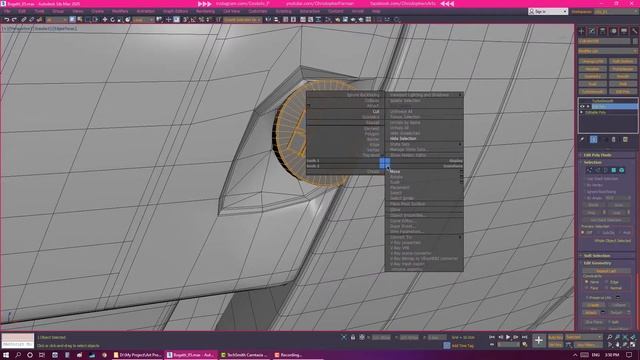Click Remove Modifier trash icon under stack
This screenshot has height=360, width=640.
[x=613, y=140]
